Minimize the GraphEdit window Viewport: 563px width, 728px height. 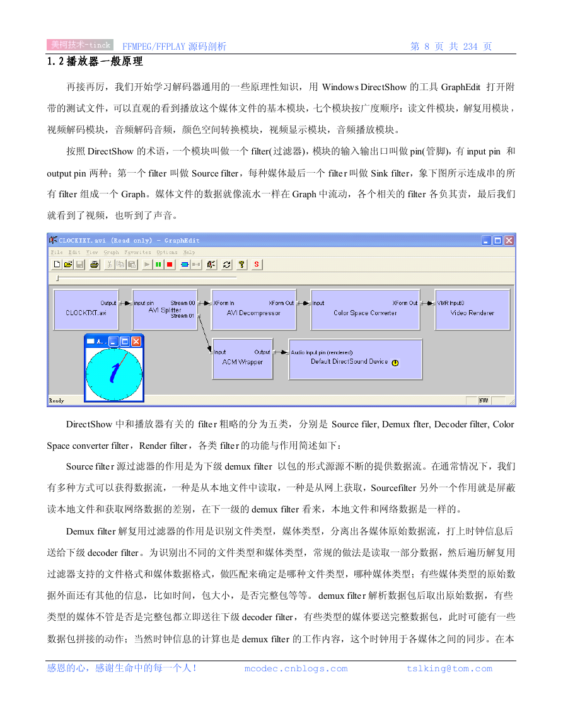pyautogui.click(x=486, y=241)
